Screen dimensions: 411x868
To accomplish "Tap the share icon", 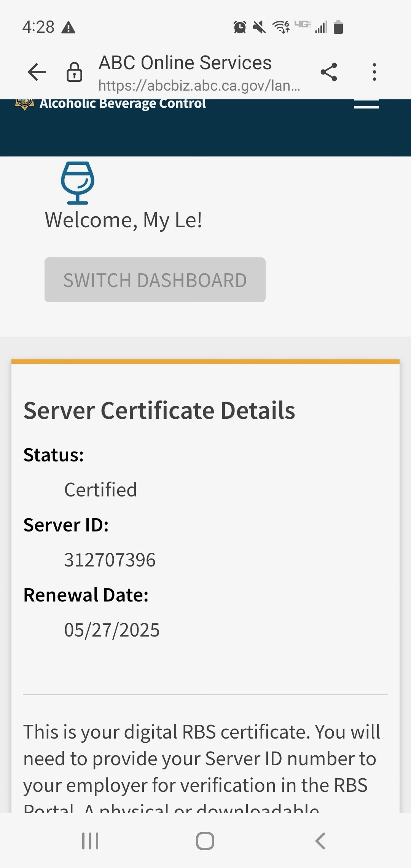I will click(329, 72).
